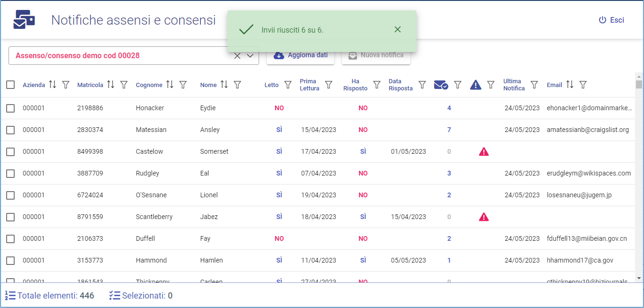This screenshot has width=644, height=308.
Task: Click the Esci logout button
Action: point(611,20)
